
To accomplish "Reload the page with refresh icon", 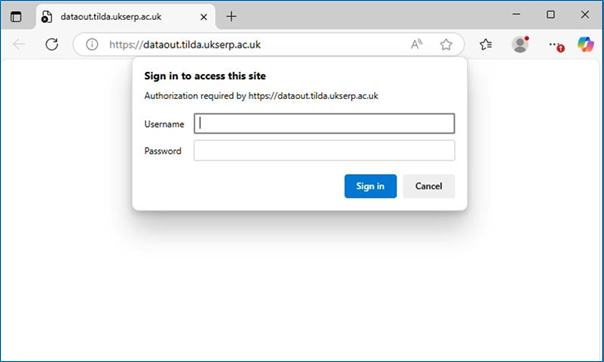I will (x=52, y=44).
